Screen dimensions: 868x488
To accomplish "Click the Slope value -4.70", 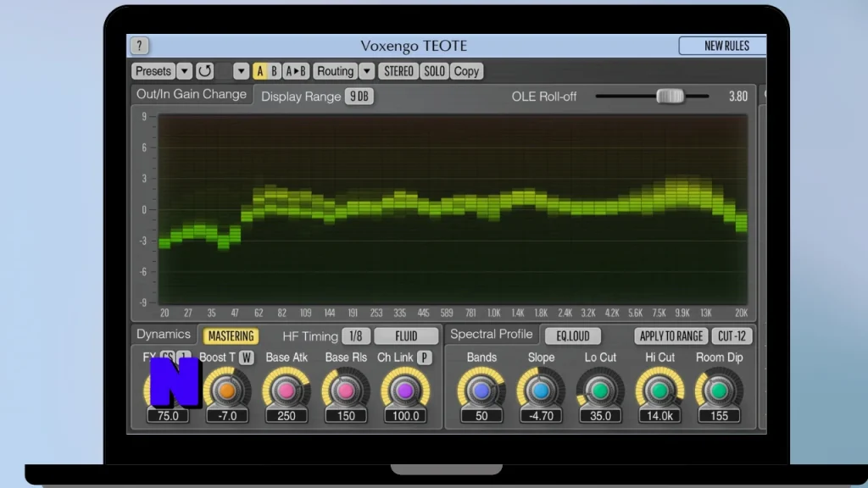I will pos(541,415).
